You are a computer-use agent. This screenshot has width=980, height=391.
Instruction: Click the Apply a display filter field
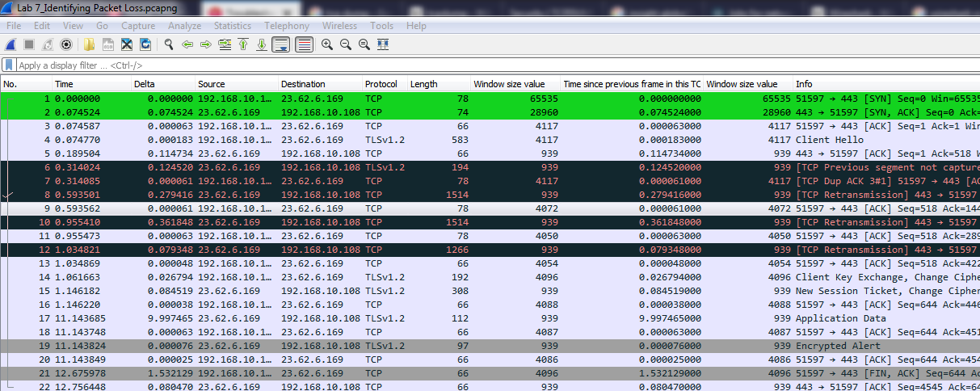pos(497,65)
